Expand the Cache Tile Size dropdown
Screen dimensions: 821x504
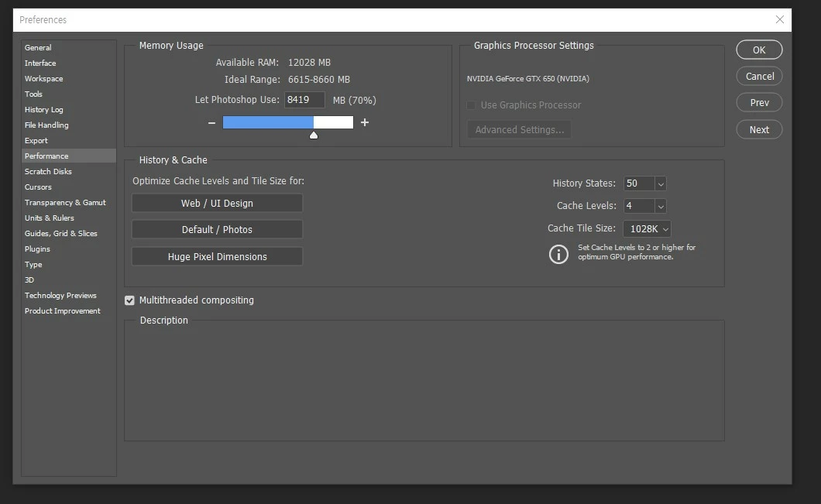point(648,228)
